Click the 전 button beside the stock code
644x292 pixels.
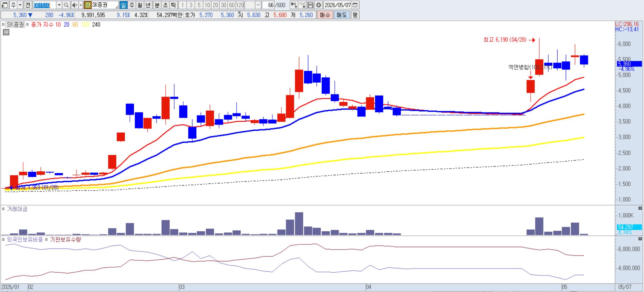(x=28, y=5)
